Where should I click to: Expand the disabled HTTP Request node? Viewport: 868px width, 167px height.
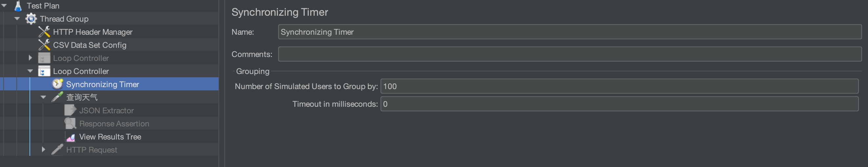click(x=44, y=150)
